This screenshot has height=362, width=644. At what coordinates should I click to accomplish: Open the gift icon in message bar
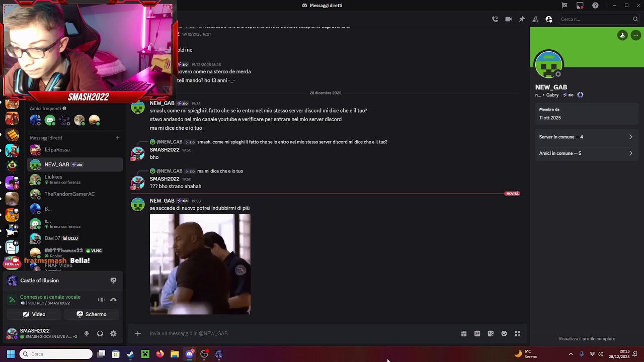[x=464, y=333]
